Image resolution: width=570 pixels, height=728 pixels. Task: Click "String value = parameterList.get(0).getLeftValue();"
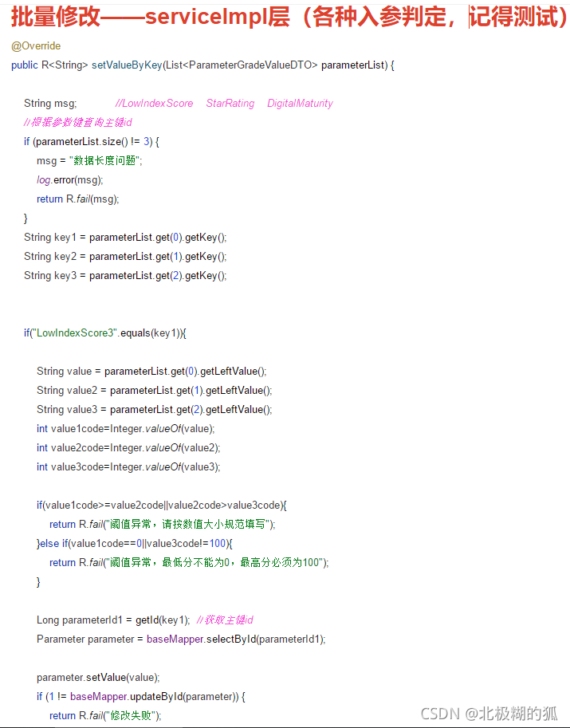pos(151,371)
